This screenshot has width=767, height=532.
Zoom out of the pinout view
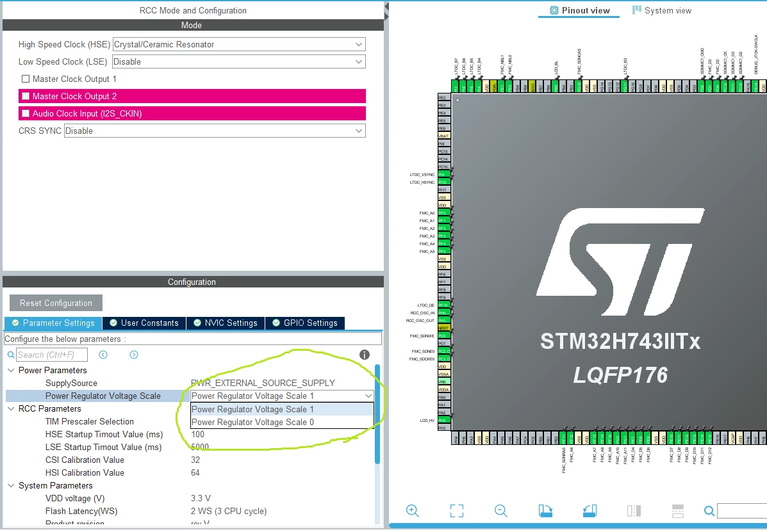501,510
